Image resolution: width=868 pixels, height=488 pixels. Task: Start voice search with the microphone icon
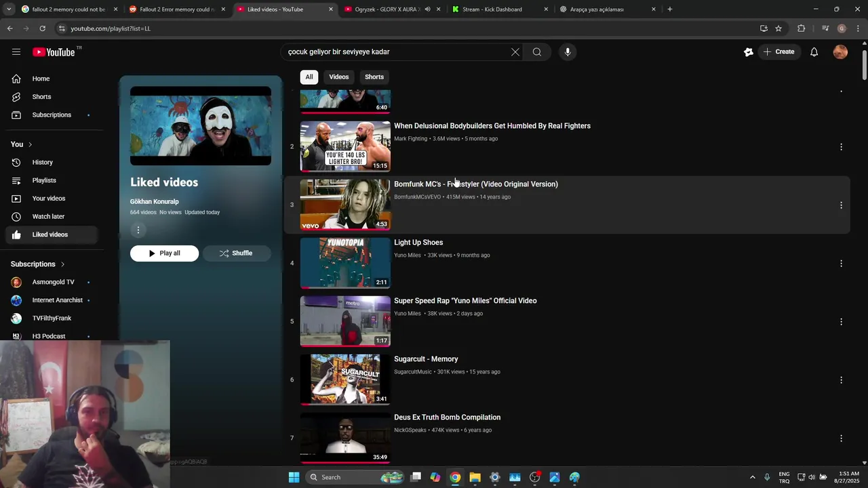tap(568, 52)
